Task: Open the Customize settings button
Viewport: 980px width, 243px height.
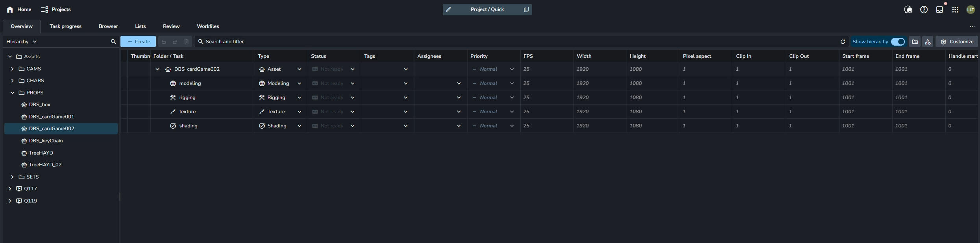Action: (957, 42)
